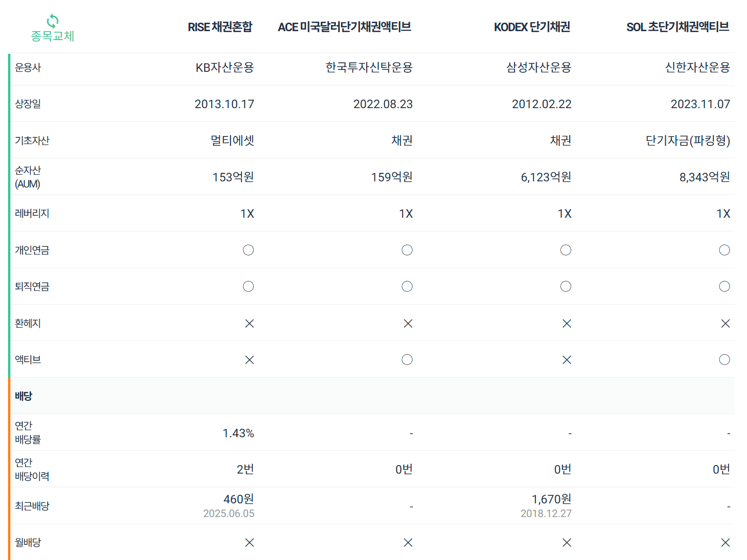The width and height of the screenshot is (747, 560).
Task: Select AUM value 8,343억원
Action: click(705, 177)
